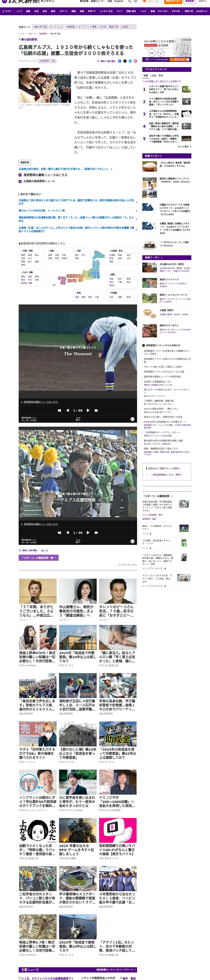Open main article photo of cheering students
The image size is (210, 980).
click(x=45, y=86)
